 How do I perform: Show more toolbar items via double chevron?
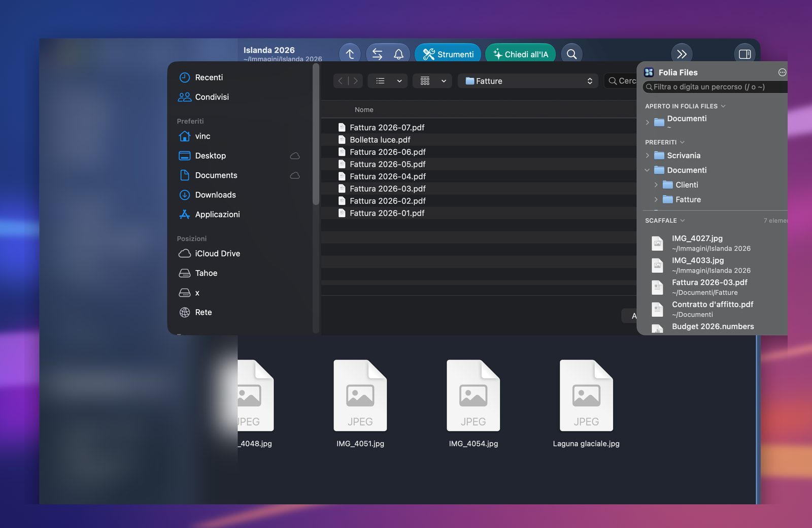682,54
